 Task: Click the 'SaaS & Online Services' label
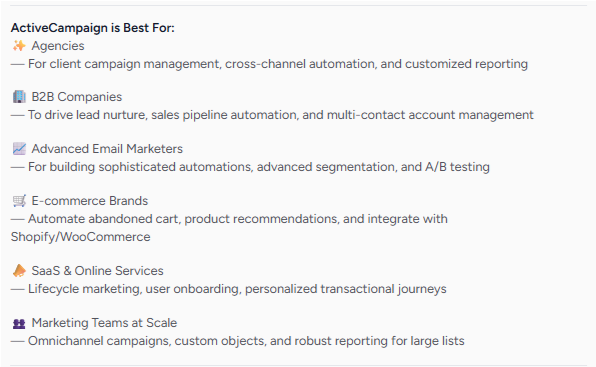click(x=97, y=271)
